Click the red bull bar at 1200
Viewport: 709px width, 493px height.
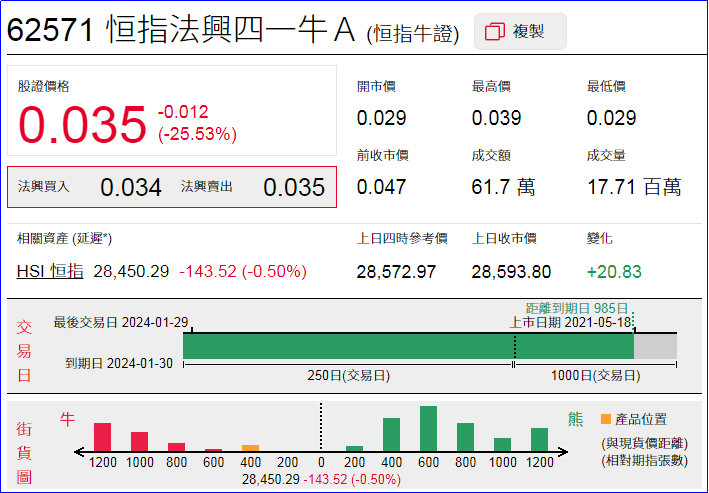pos(102,437)
